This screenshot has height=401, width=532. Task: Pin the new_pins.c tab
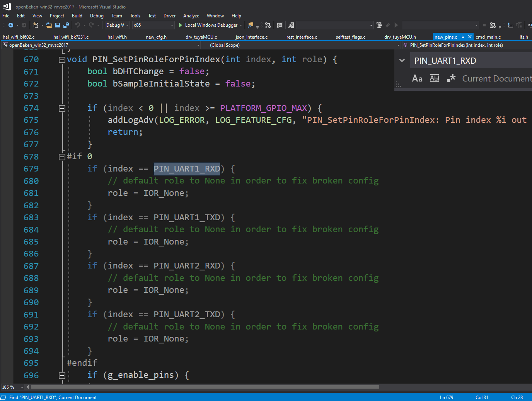click(463, 37)
